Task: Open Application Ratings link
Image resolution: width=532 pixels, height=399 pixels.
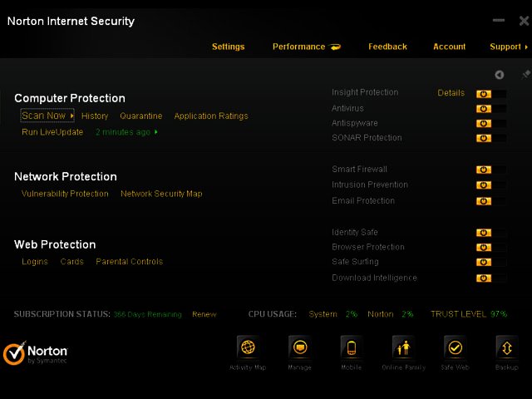Action: click(211, 116)
